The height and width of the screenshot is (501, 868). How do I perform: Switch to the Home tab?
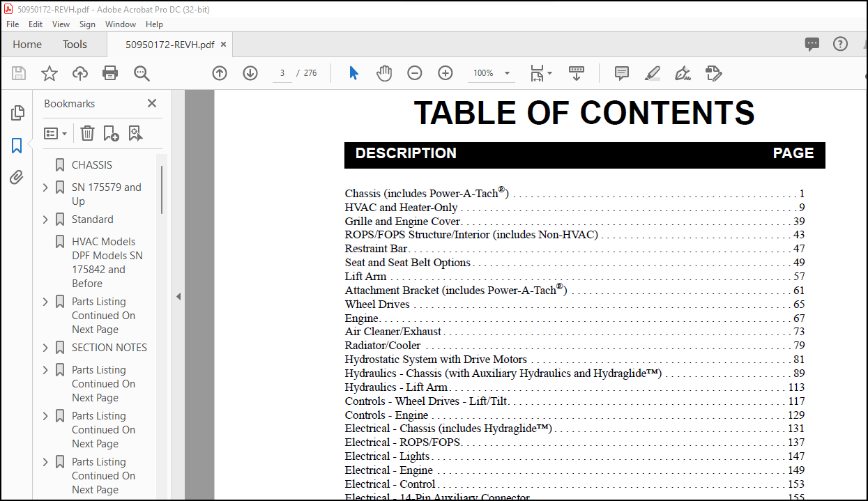click(27, 44)
